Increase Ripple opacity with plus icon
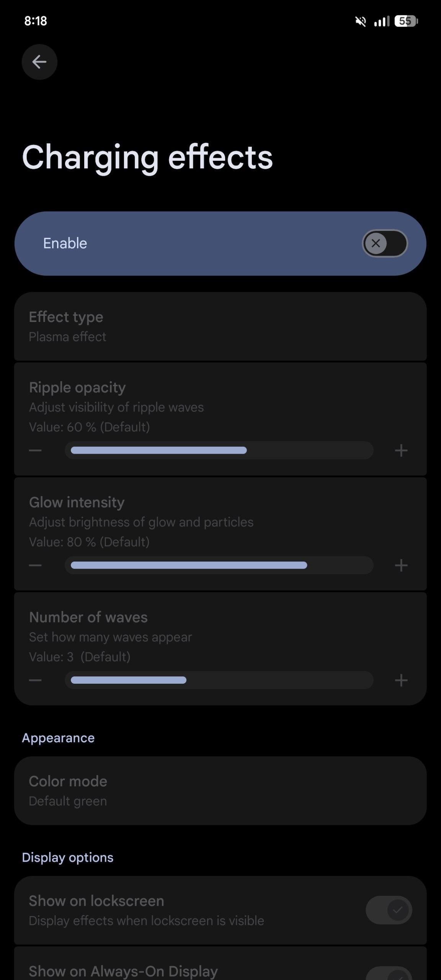Viewport: 441px width, 980px height. 401,451
